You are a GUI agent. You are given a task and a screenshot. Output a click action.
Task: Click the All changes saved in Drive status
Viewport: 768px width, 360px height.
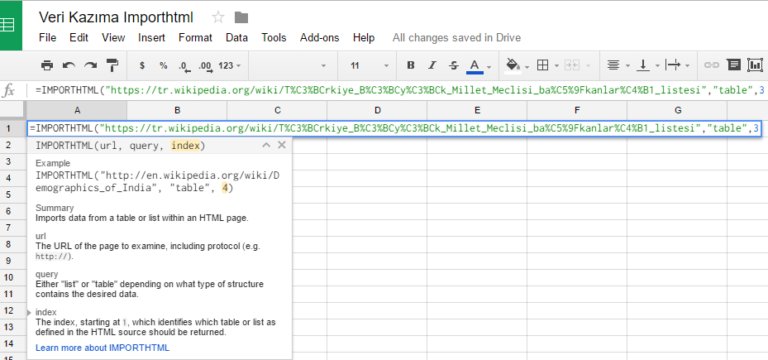coord(456,38)
